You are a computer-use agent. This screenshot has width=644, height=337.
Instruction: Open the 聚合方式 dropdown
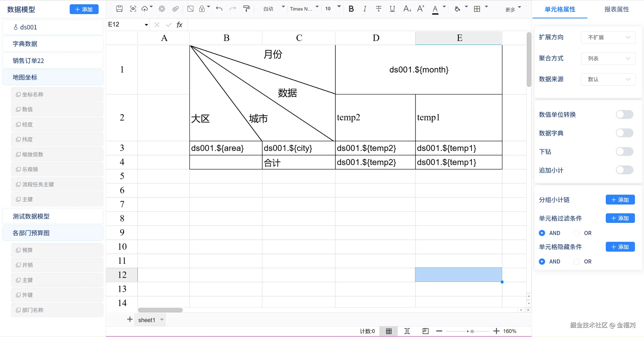[x=608, y=58]
